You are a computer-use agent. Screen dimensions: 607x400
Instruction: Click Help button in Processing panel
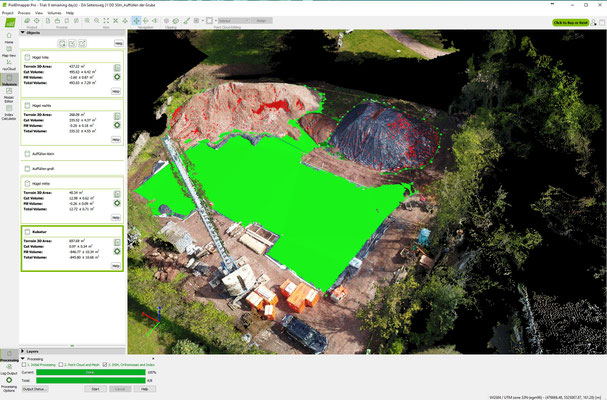point(144,389)
